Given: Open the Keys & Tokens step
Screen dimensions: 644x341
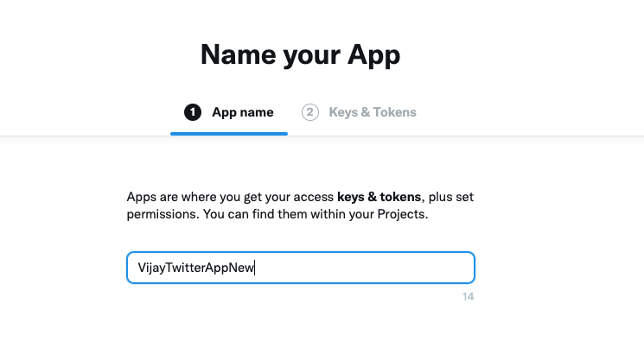Looking at the screenshot, I should 359,112.
